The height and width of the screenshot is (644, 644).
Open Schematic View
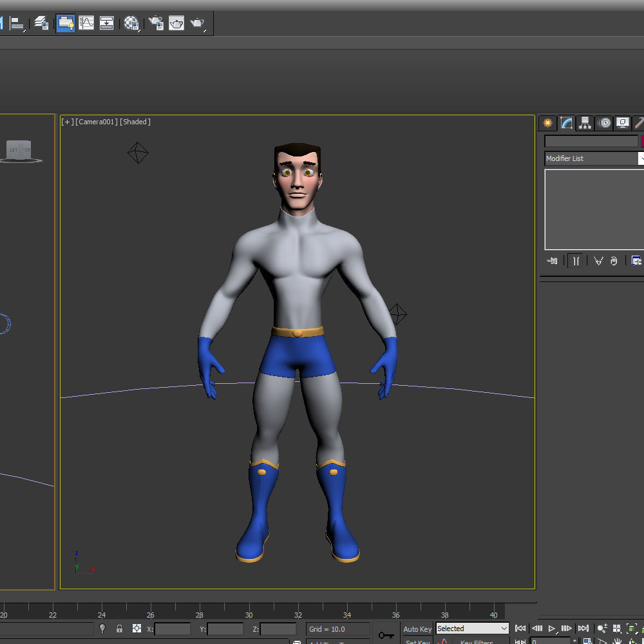pyautogui.click(x=106, y=23)
